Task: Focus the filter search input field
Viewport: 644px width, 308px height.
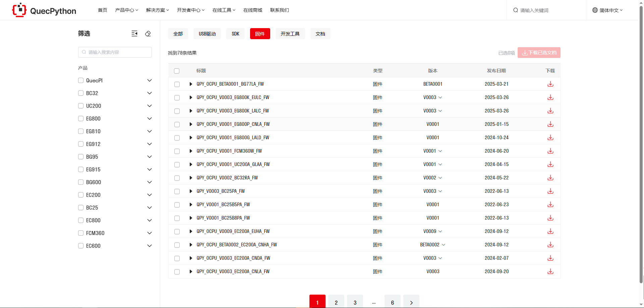Action: click(115, 52)
